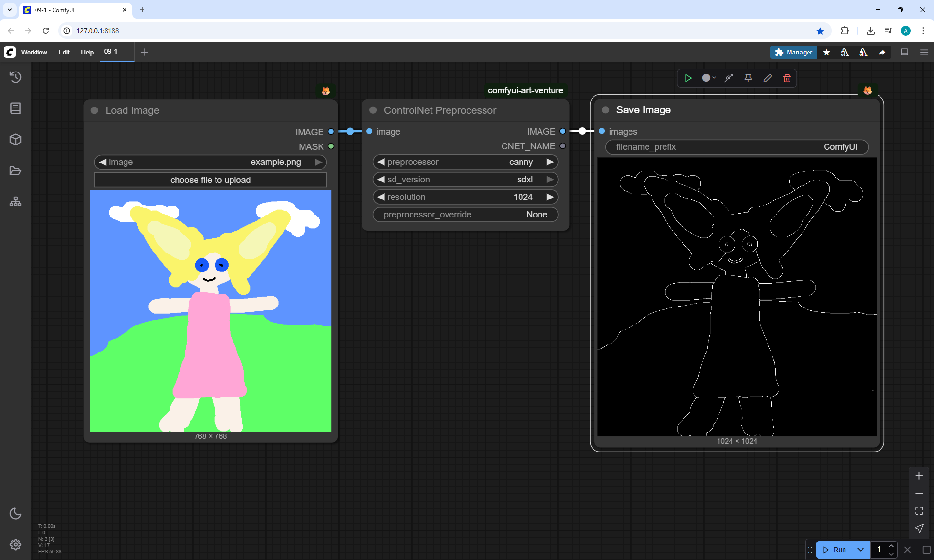Click the model library tree icon

tap(16, 201)
